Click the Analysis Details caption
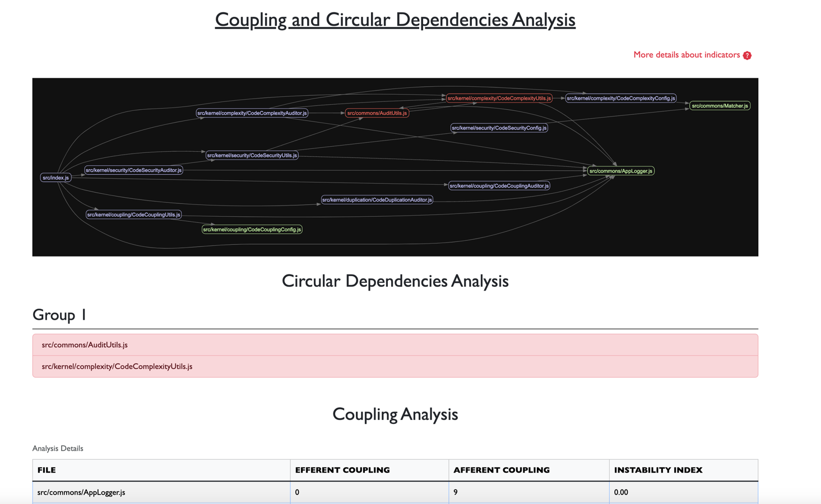The width and height of the screenshot is (821, 504). coord(58,448)
